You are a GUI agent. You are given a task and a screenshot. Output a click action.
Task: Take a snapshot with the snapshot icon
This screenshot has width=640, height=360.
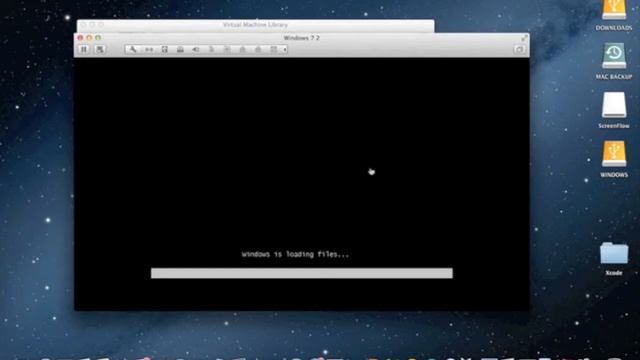click(100, 49)
